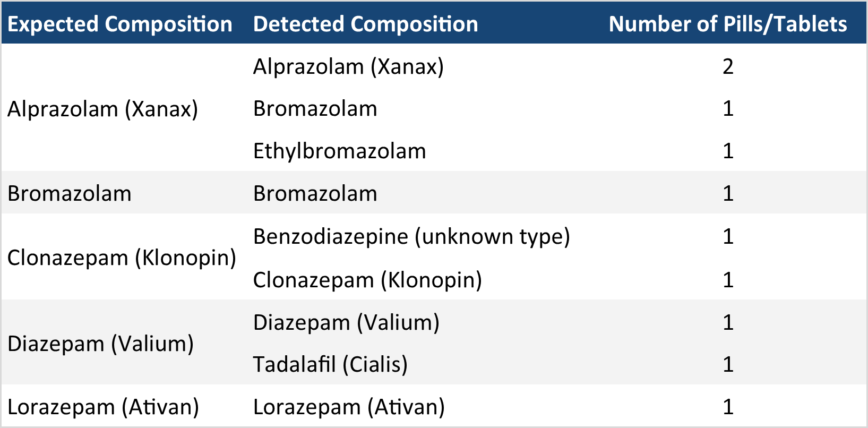This screenshot has height=428, width=868.
Task: Select Clonazepam (Klonopin) in the Expected Composition column
Action: (x=122, y=258)
